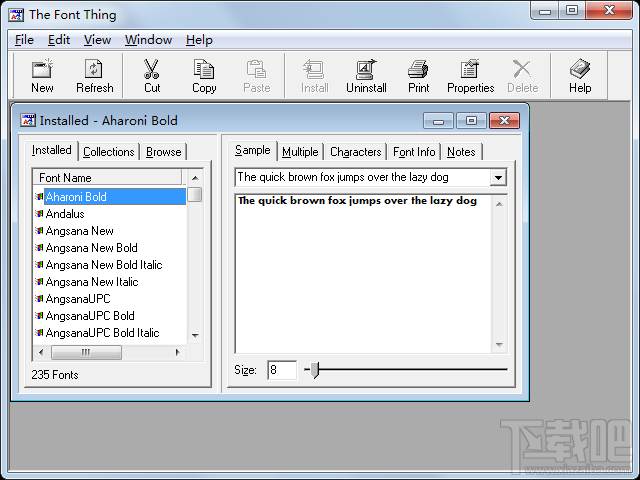The width and height of the screenshot is (640, 480).
Task: Select the Andalus font row
Action: [65, 213]
